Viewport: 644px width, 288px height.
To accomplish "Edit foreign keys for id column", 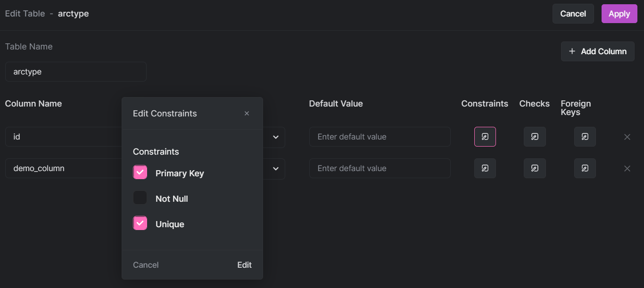I will coord(585,137).
